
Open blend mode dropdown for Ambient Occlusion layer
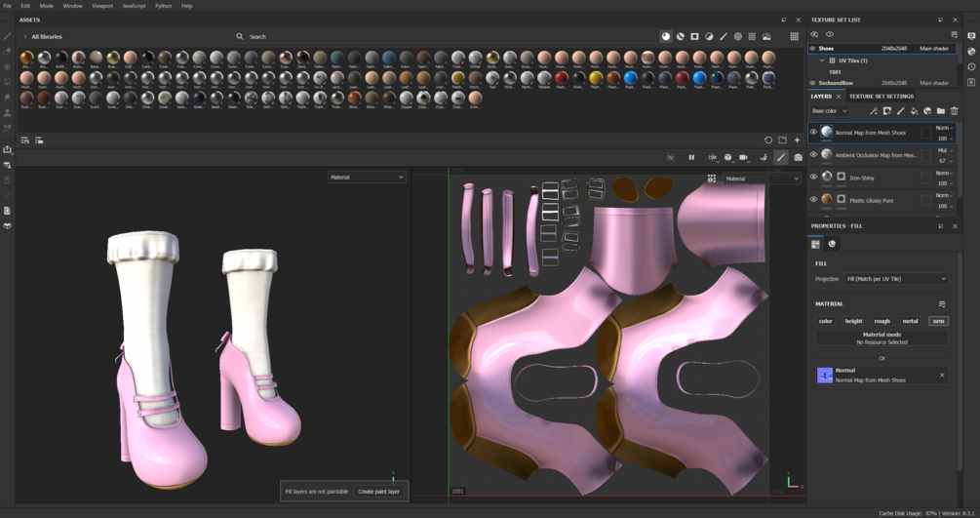944,150
